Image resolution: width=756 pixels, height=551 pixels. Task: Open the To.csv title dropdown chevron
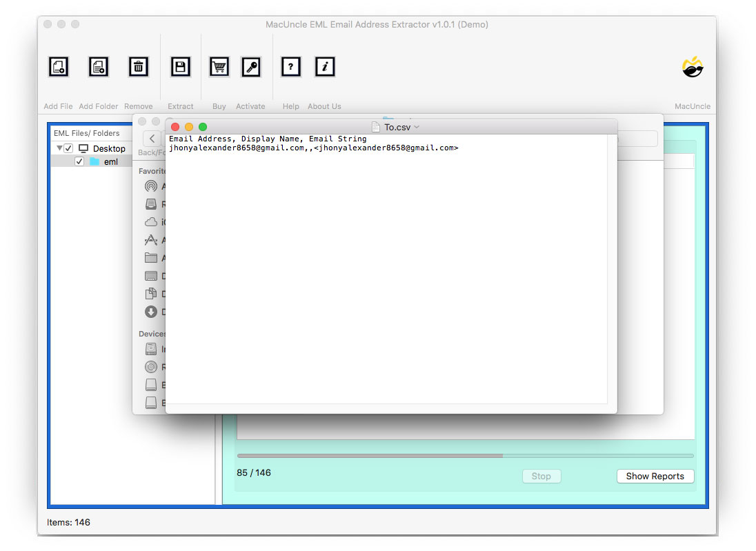417,128
